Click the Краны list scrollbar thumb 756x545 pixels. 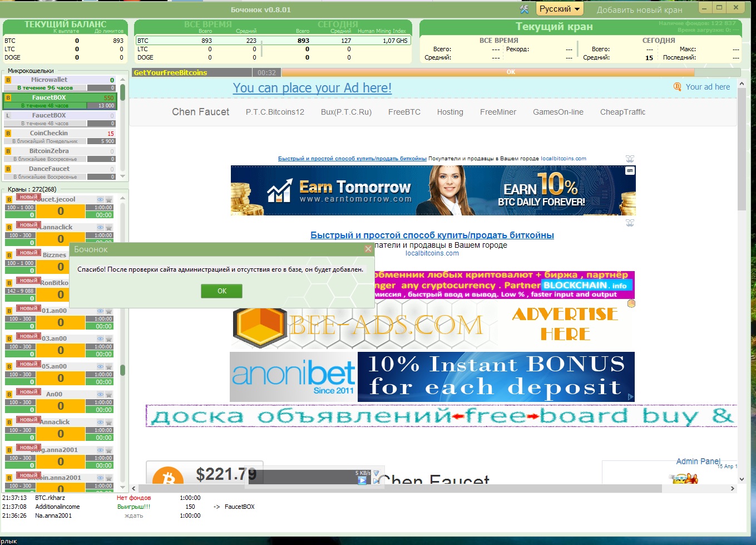tap(122, 370)
